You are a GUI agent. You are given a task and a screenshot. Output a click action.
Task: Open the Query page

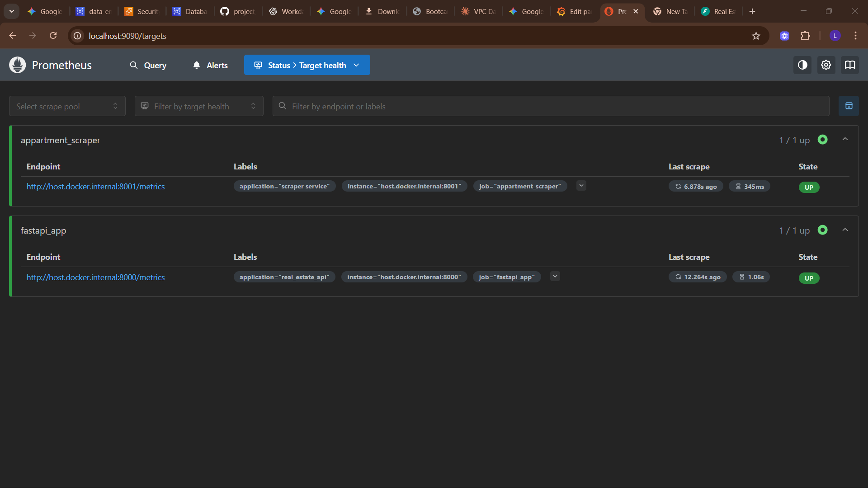pos(148,65)
